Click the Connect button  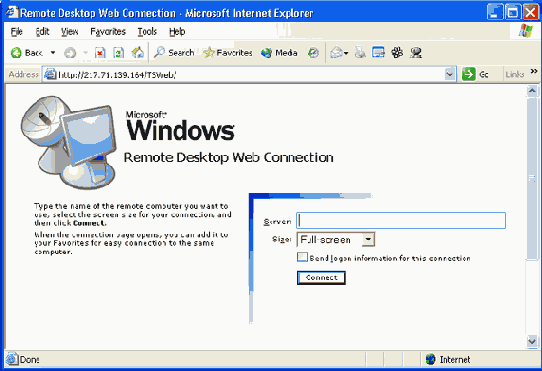tap(321, 278)
